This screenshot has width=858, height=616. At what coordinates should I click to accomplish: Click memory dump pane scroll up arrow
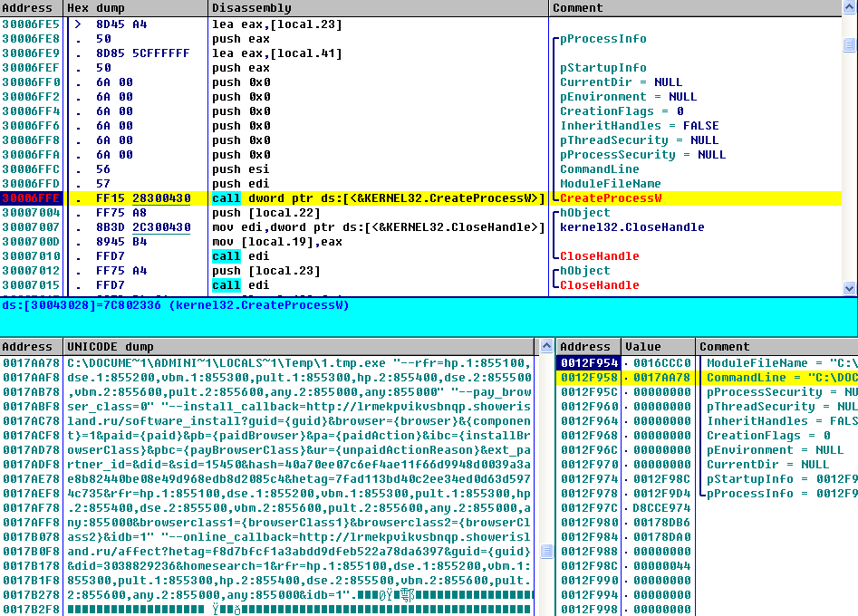click(546, 346)
